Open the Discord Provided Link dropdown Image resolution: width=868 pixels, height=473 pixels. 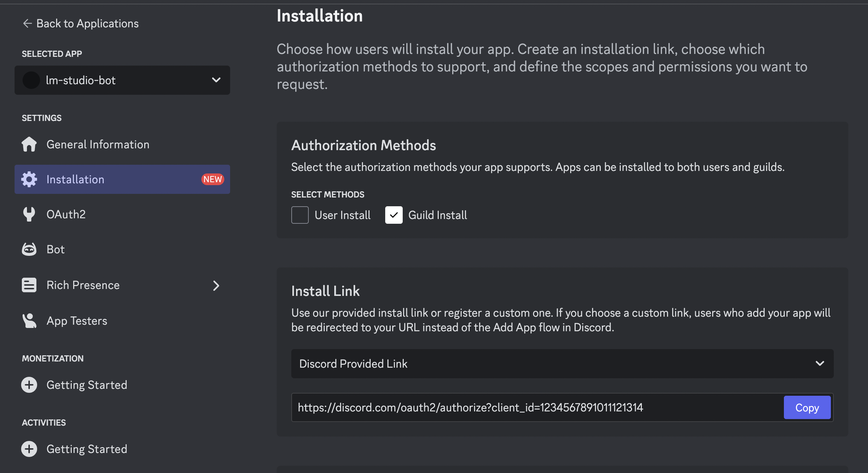tap(562, 363)
